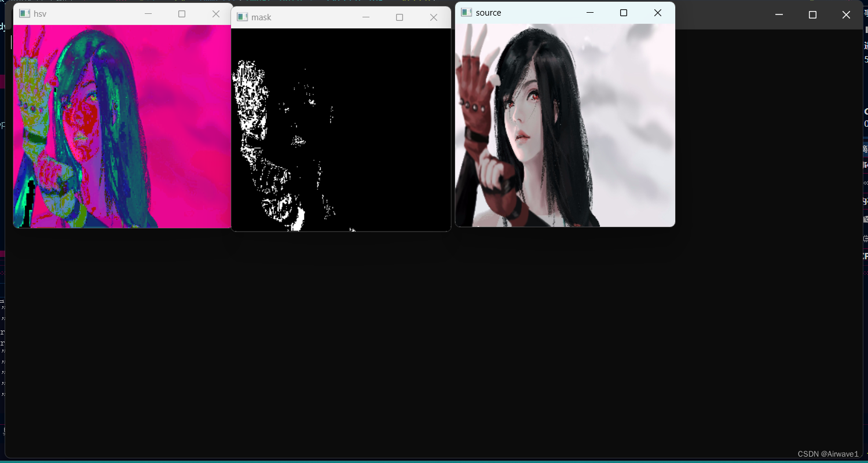Close the hsv window

[216, 14]
